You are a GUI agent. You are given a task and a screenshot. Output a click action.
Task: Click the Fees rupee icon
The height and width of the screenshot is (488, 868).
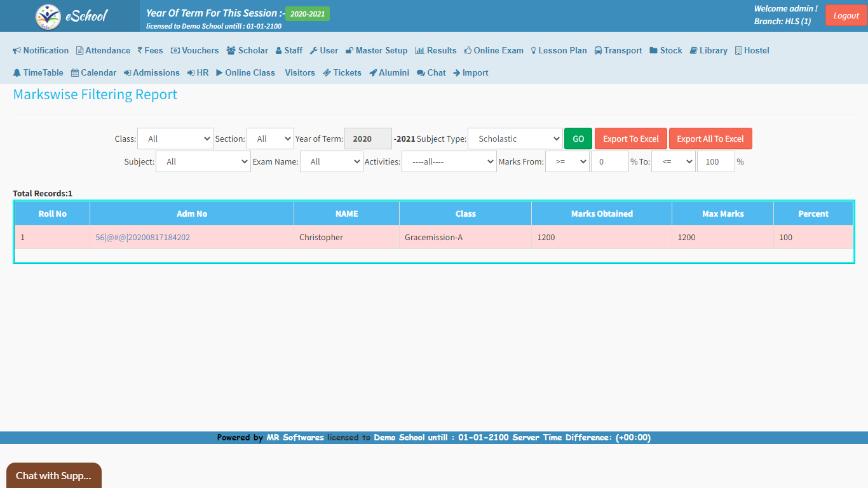pos(140,51)
